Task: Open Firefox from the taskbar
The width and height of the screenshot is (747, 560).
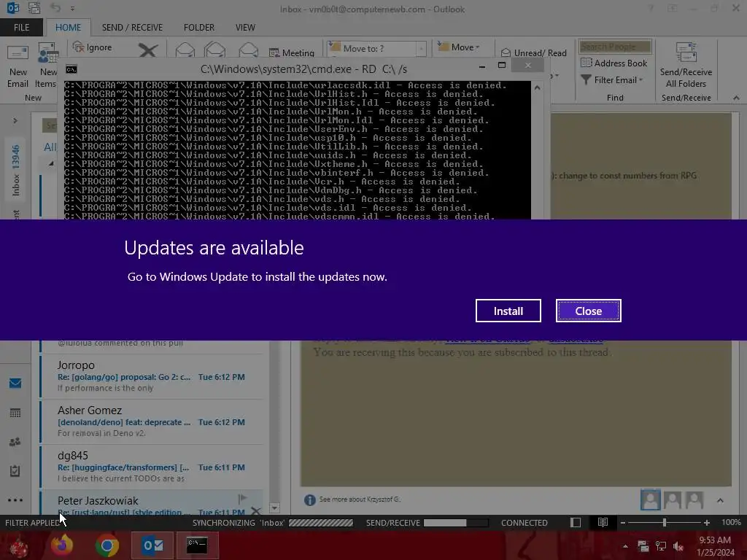Action: (x=62, y=545)
